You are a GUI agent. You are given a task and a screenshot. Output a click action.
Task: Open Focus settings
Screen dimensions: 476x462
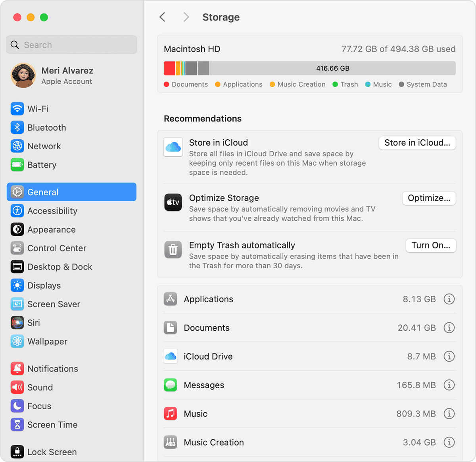point(39,406)
